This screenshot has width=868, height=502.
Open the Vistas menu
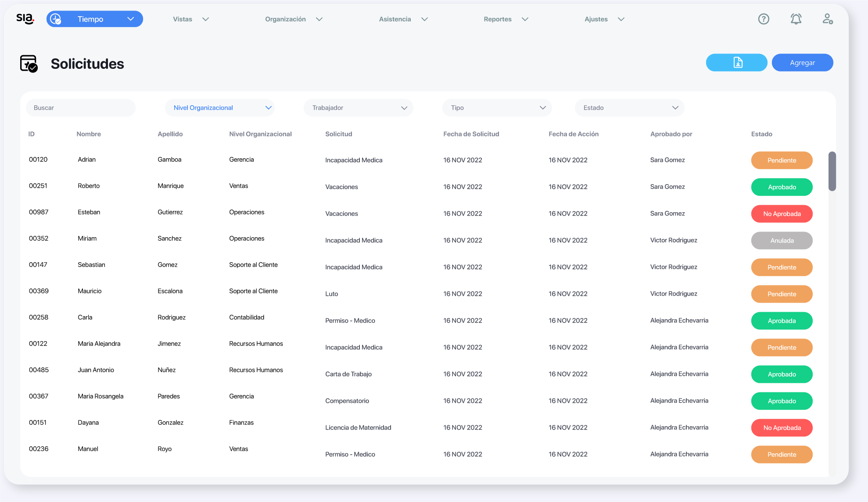click(x=190, y=19)
